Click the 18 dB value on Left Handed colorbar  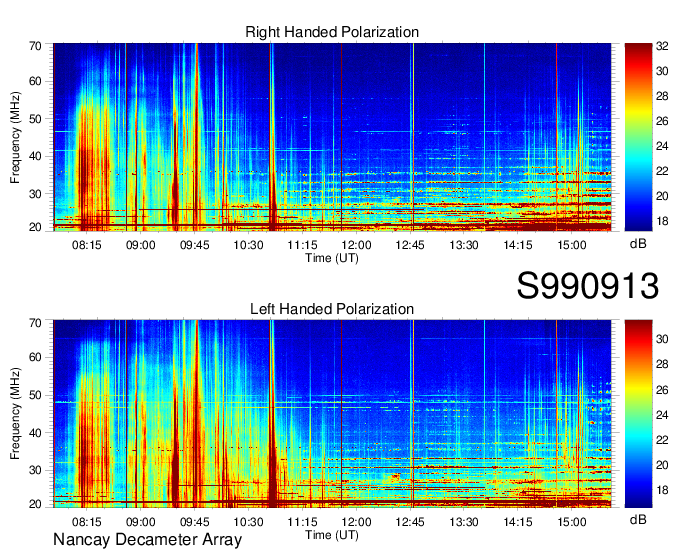[662, 490]
